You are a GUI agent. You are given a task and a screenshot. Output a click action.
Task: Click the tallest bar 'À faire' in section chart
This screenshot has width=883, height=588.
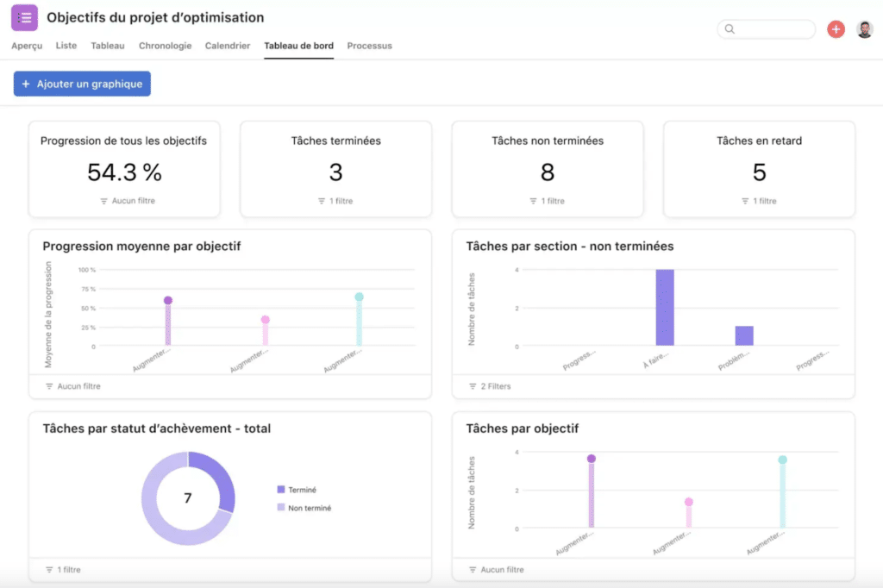[x=664, y=308]
